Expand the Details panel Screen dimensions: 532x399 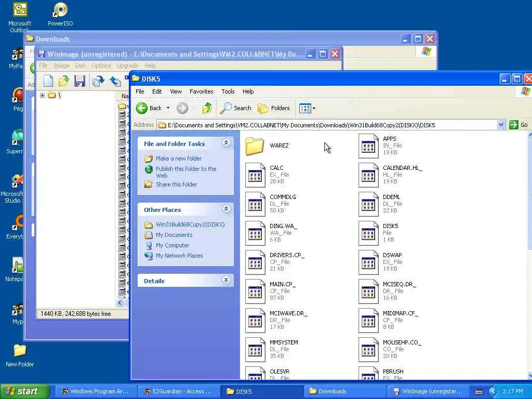tap(226, 280)
